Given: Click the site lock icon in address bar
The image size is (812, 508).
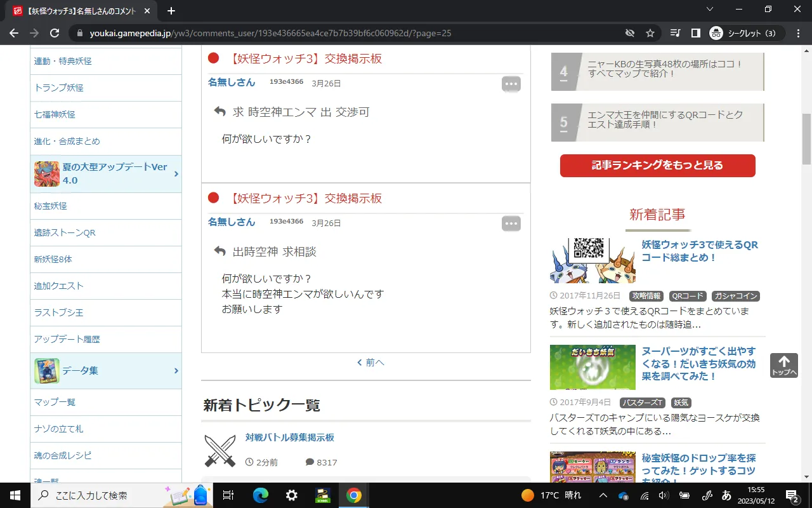Looking at the screenshot, I should click(79, 33).
